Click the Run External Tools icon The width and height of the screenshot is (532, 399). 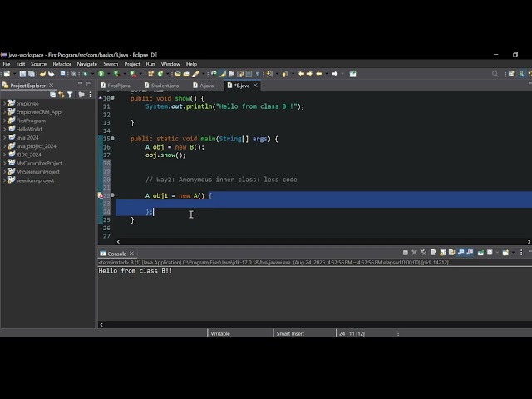(133, 74)
